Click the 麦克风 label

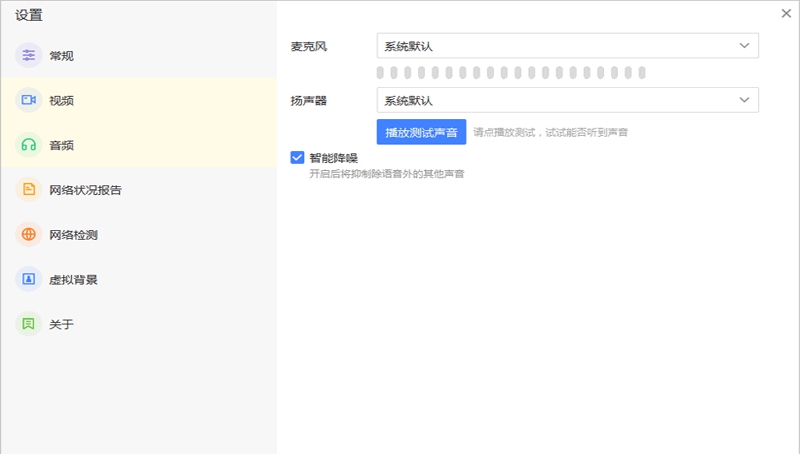click(x=309, y=46)
